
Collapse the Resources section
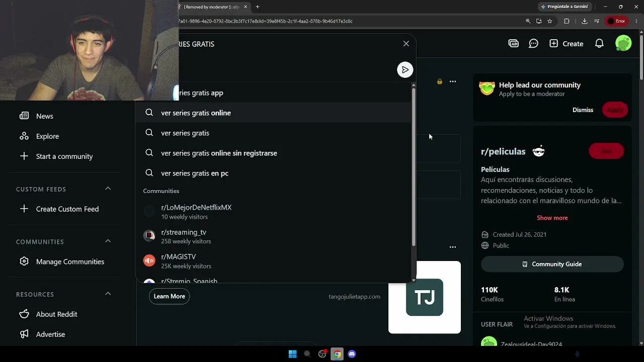[108, 294]
